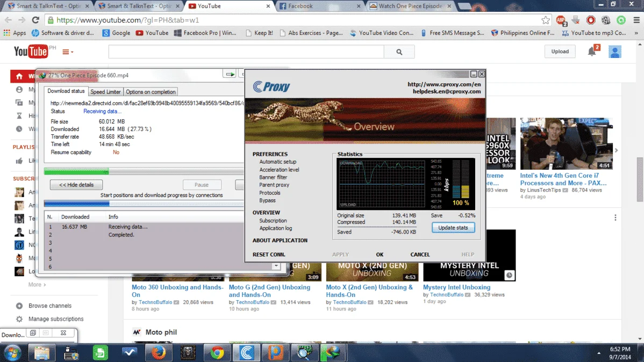Click CANCEL in the CProxy window

(x=420, y=255)
